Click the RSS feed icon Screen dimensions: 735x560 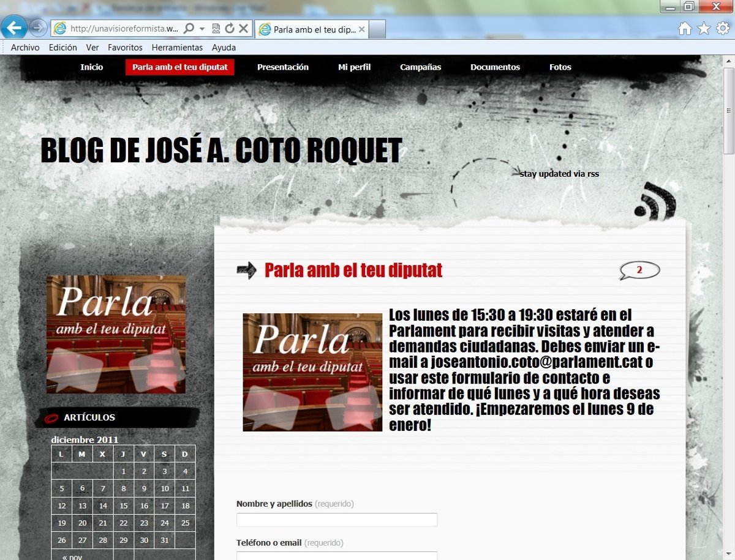pos(655,201)
